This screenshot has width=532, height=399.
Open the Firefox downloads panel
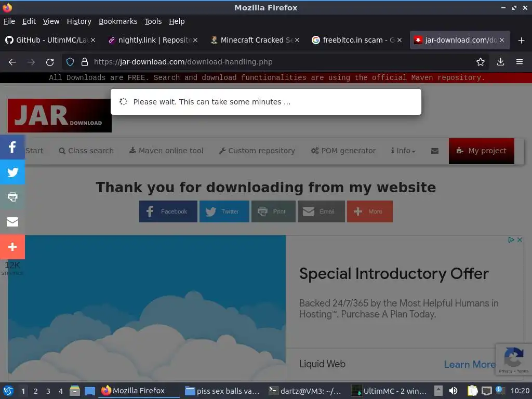click(500, 62)
